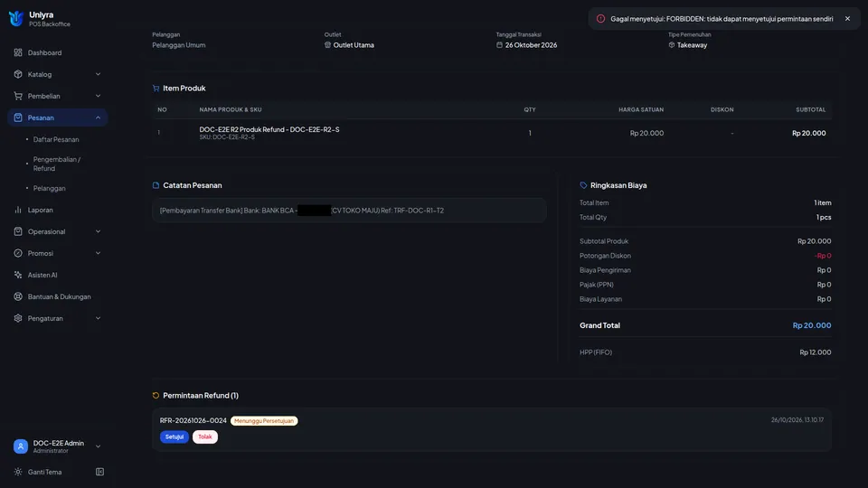Click the Pembelian cart icon
868x488 pixels.
(18, 96)
